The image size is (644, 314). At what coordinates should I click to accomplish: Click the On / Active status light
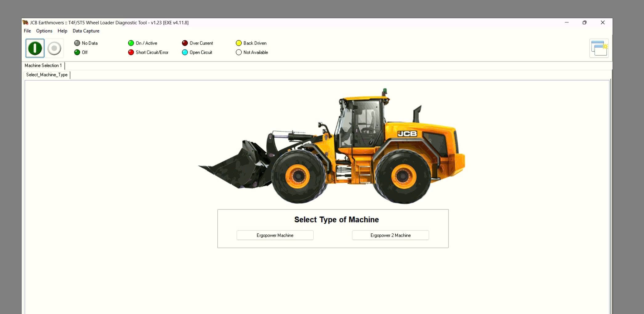coord(131,43)
